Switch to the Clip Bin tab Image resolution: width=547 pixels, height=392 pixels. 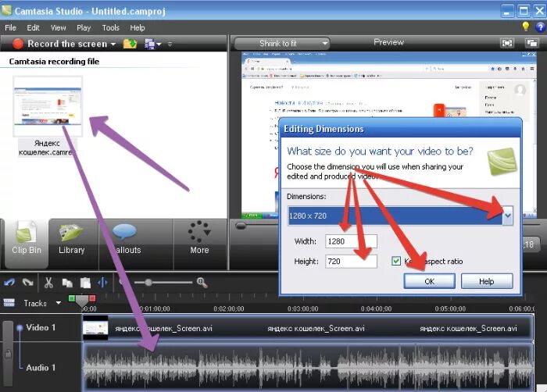[x=27, y=244]
